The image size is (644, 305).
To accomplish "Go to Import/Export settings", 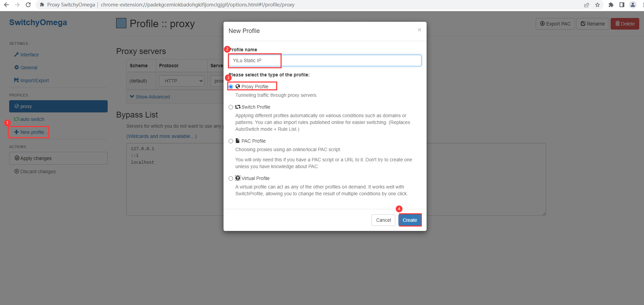I will 32,80.
